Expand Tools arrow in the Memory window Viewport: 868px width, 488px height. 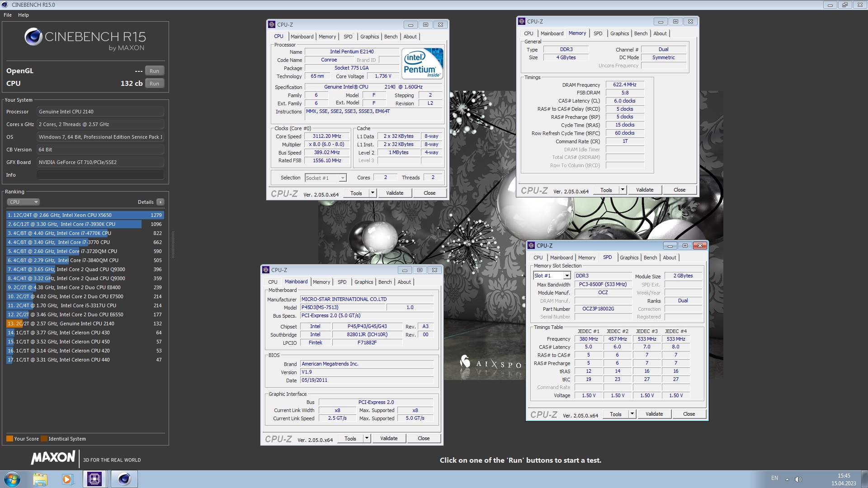623,190
